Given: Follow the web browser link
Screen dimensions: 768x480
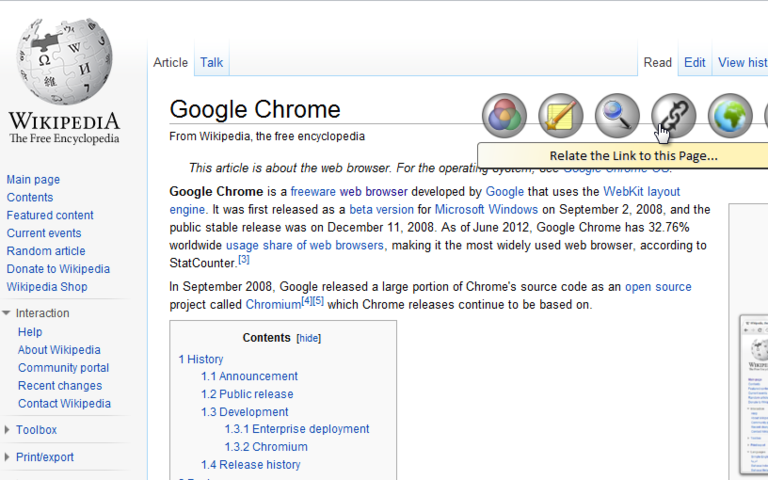Looking at the screenshot, I should point(374,191).
